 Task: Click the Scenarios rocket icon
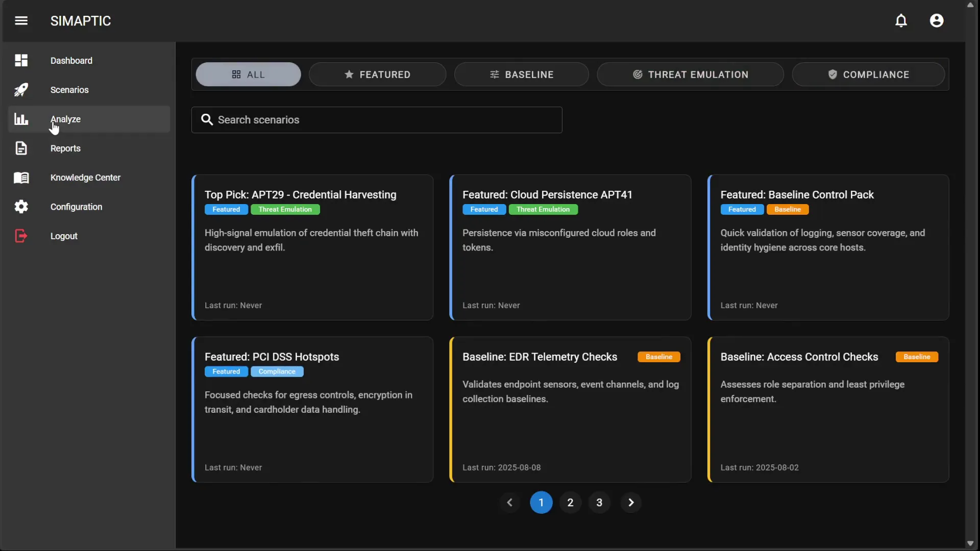click(x=21, y=90)
